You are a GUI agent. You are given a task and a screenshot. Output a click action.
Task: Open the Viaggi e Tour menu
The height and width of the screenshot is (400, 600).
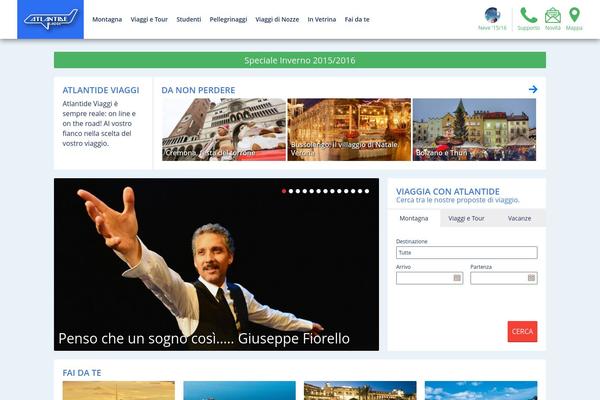click(x=149, y=20)
